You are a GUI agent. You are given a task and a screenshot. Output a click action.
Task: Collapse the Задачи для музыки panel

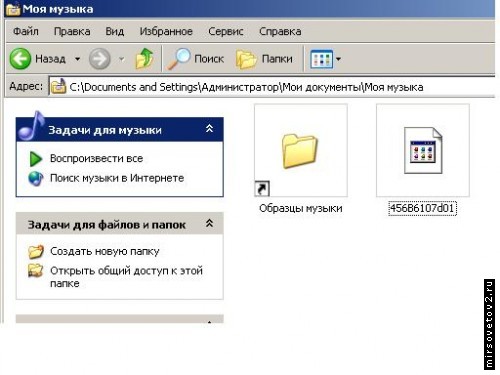click(x=209, y=129)
